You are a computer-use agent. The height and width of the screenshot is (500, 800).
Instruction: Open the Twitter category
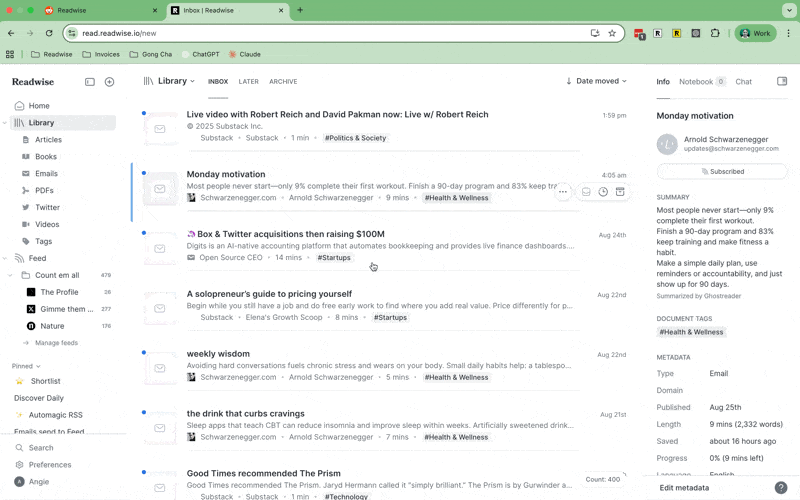click(x=47, y=207)
